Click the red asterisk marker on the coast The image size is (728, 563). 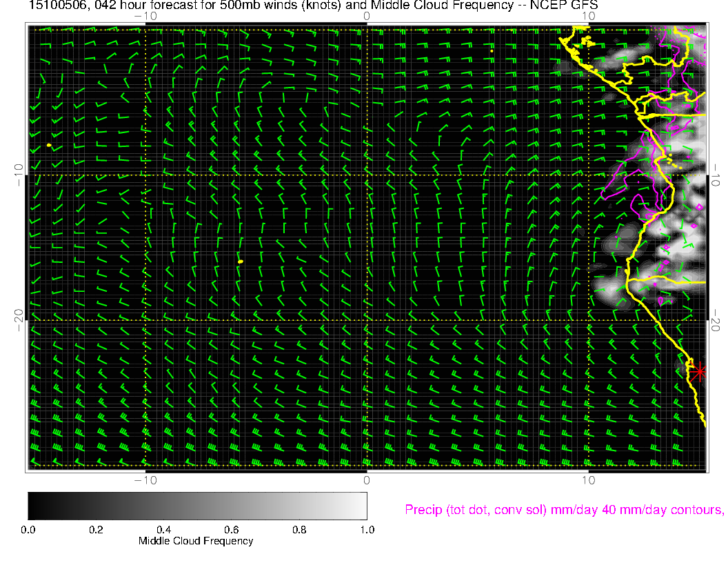(x=699, y=372)
